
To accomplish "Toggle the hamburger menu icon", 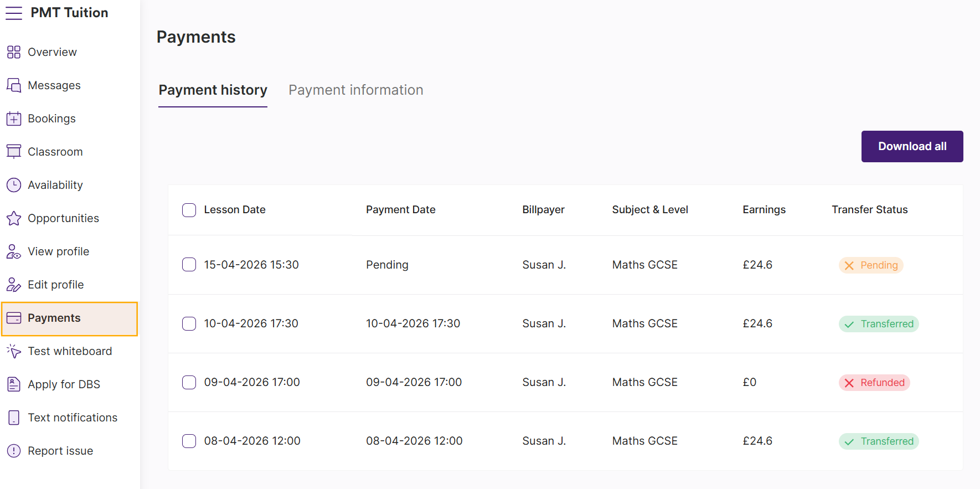I will (14, 13).
